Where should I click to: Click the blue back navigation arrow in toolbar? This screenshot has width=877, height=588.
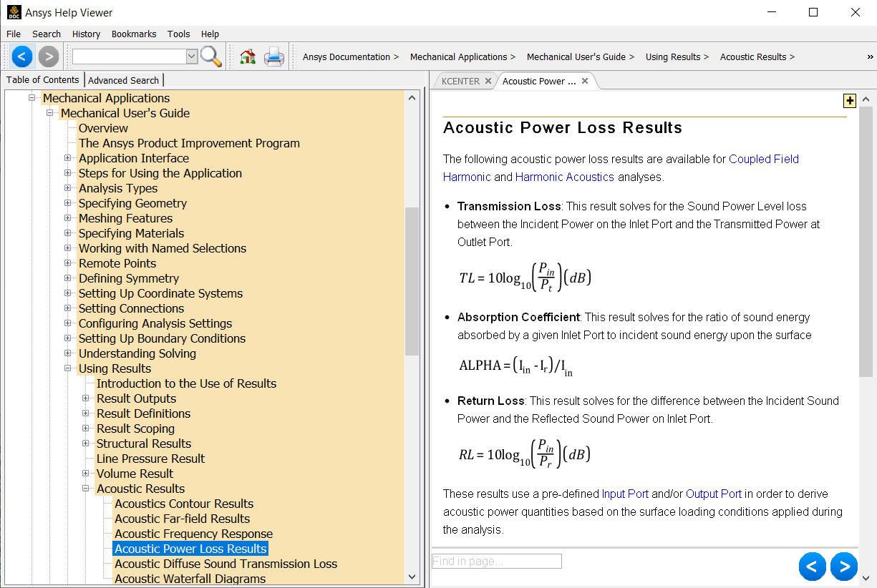tap(23, 56)
